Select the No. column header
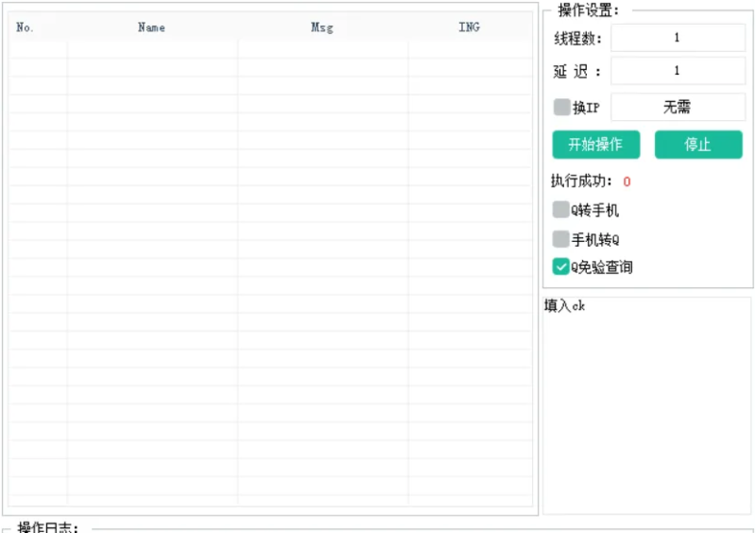The image size is (756, 533). click(x=26, y=27)
